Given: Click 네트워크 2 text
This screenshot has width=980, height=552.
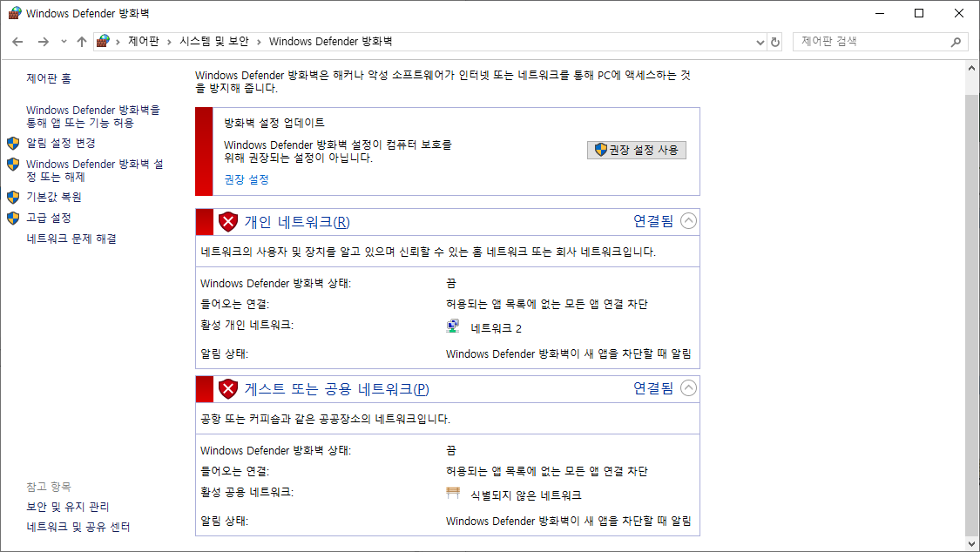Looking at the screenshot, I should pos(496,328).
